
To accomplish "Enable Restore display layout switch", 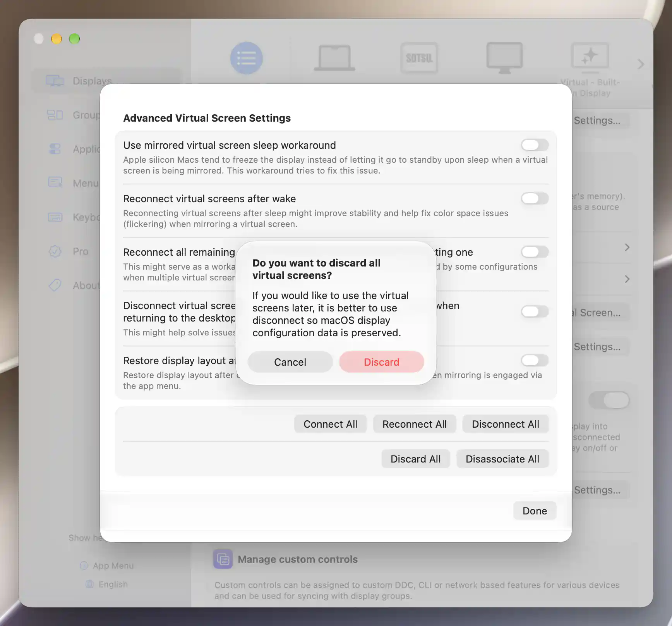I will pyautogui.click(x=535, y=360).
